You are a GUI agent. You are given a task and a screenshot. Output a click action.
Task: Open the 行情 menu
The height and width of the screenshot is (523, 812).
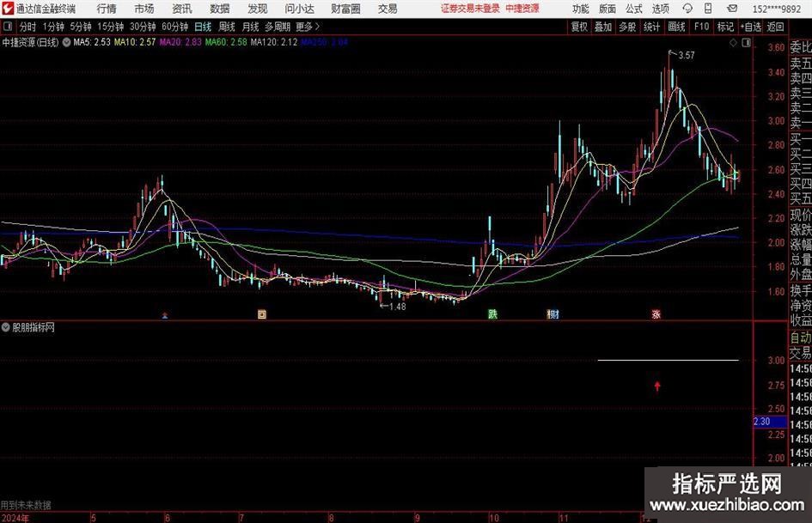pos(107,9)
